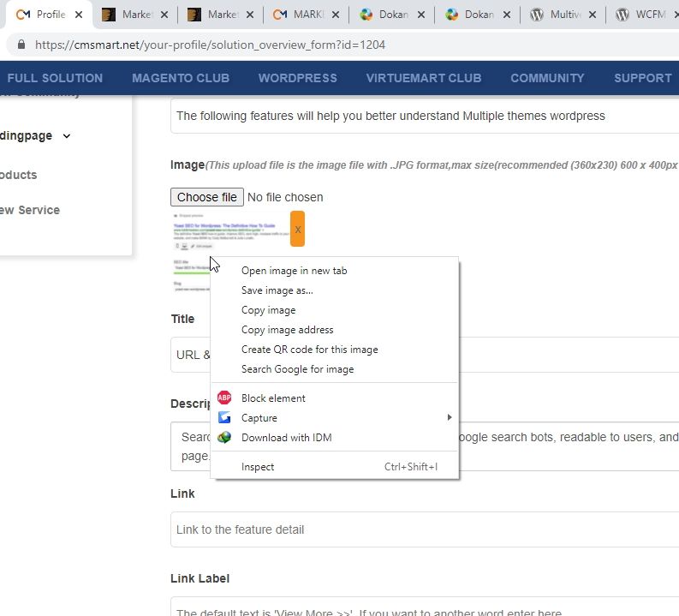Viewport: 679px width, 616px height.
Task: Click 'Inspect' in the context menu
Action: click(x=258, y=467)
